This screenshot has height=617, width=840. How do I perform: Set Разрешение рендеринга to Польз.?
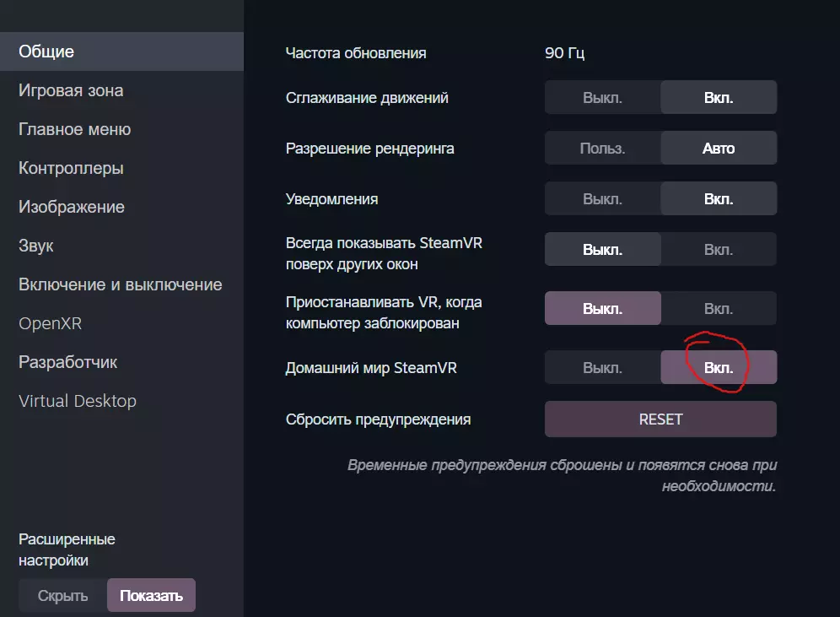[602, 148]
